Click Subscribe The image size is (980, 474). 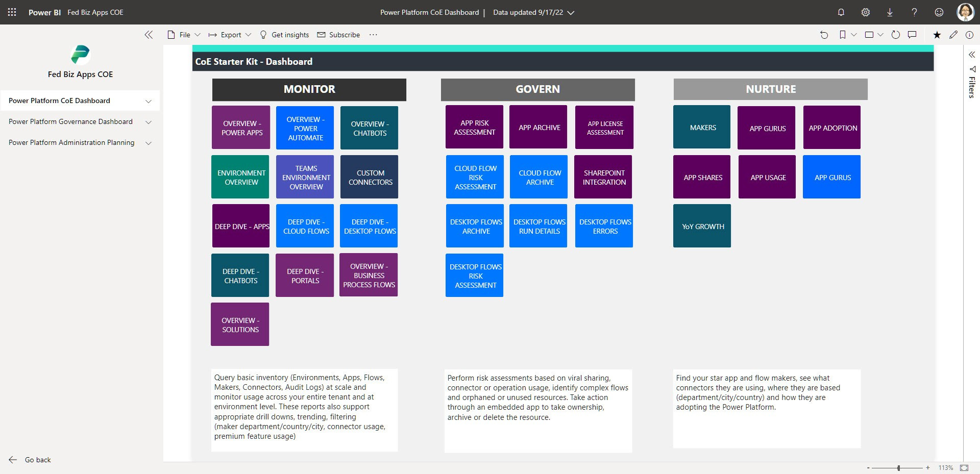pos(338,35)
